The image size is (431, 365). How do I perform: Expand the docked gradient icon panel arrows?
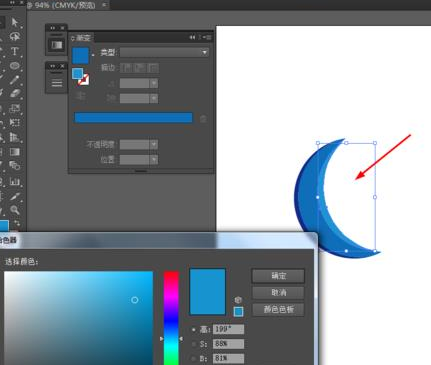tap(53, 28)
